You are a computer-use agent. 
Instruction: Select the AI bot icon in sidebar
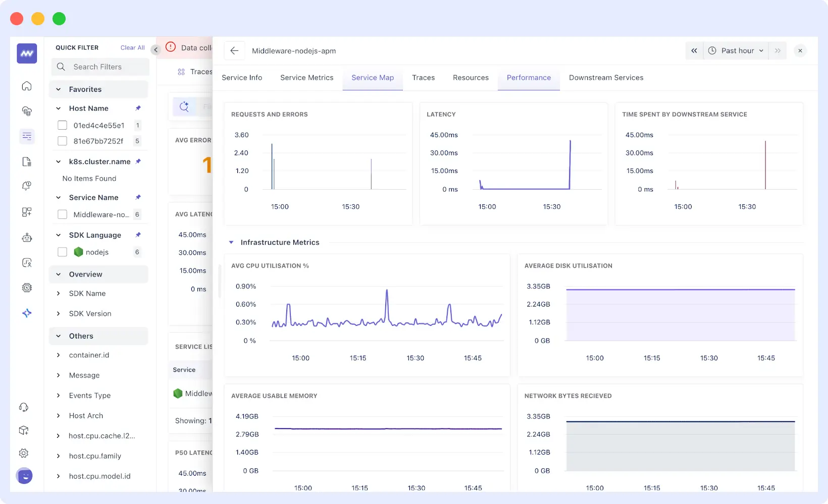click(x=26, y=237)
